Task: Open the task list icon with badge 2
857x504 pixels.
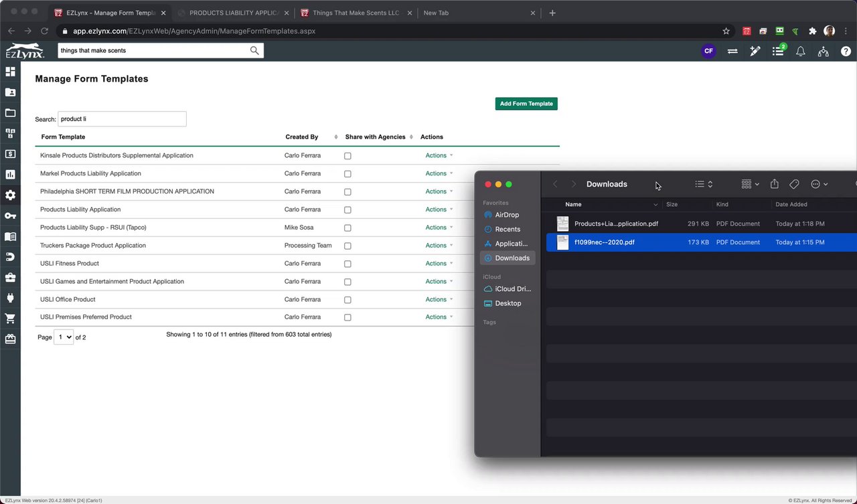Action: pos(778,51)
